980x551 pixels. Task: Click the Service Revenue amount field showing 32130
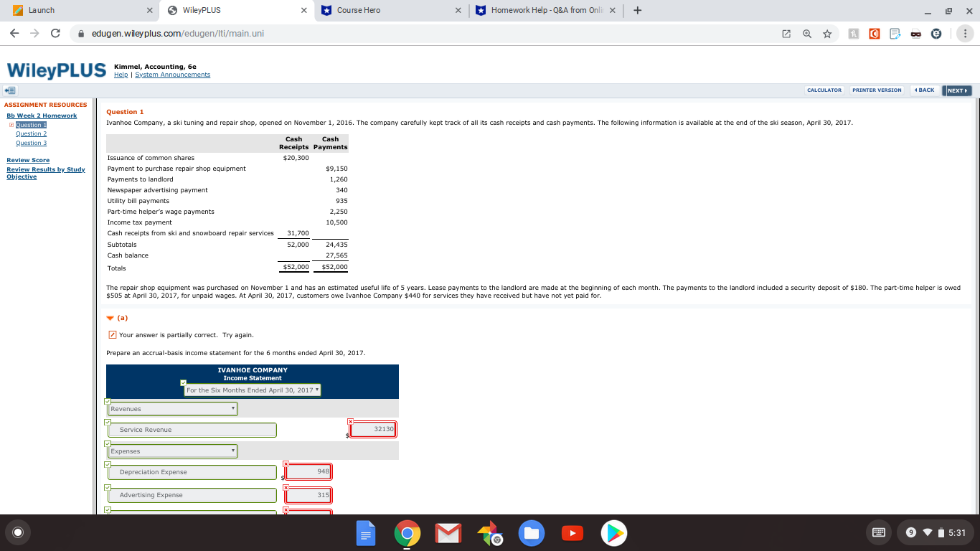tap(372, 429)
